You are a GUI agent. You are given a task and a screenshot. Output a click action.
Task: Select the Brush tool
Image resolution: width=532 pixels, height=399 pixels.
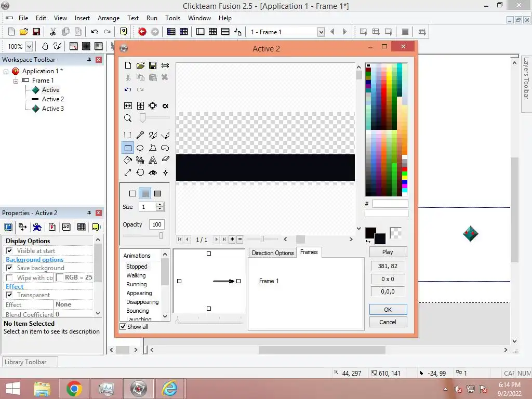click(153, 136)
